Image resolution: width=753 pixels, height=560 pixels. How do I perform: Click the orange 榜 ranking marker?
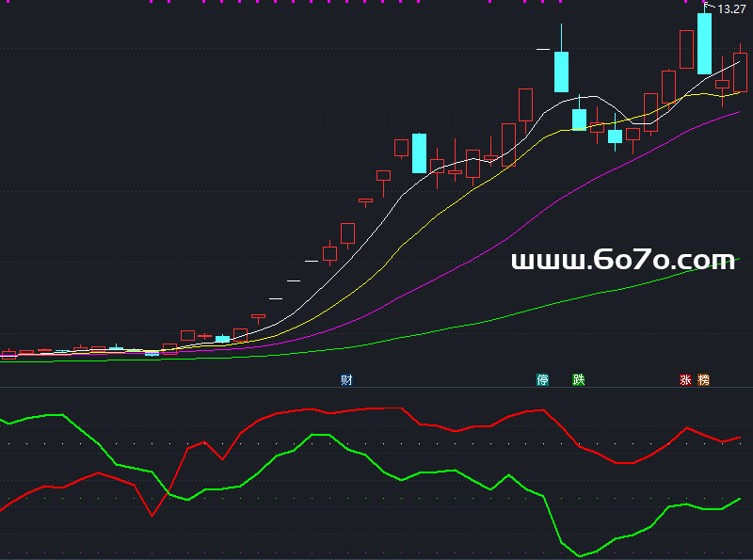click(x=704, y=380)
